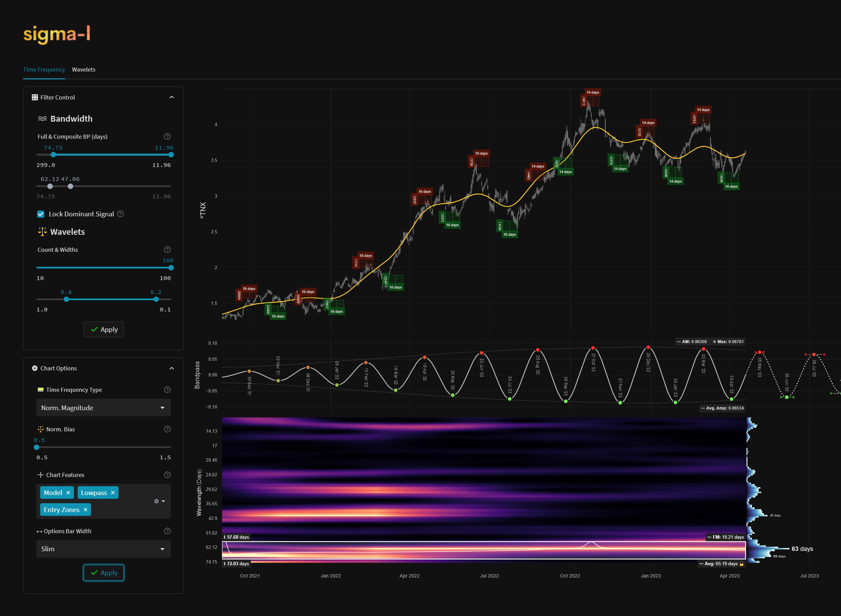The height and width of the screenshot is (616, 841).
Task: Click the Avg. Amp: 0.06534 label
Action: (722, 408)
